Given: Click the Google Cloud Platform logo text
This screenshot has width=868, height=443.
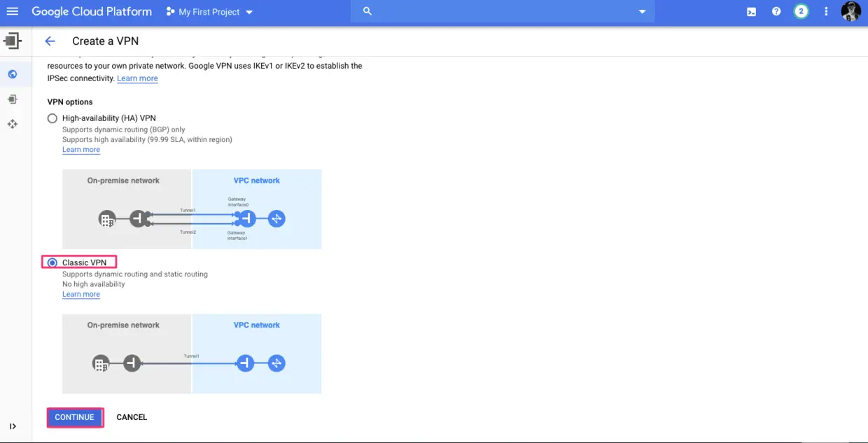Looking at the screenshot, I should [x=92, y=12].
